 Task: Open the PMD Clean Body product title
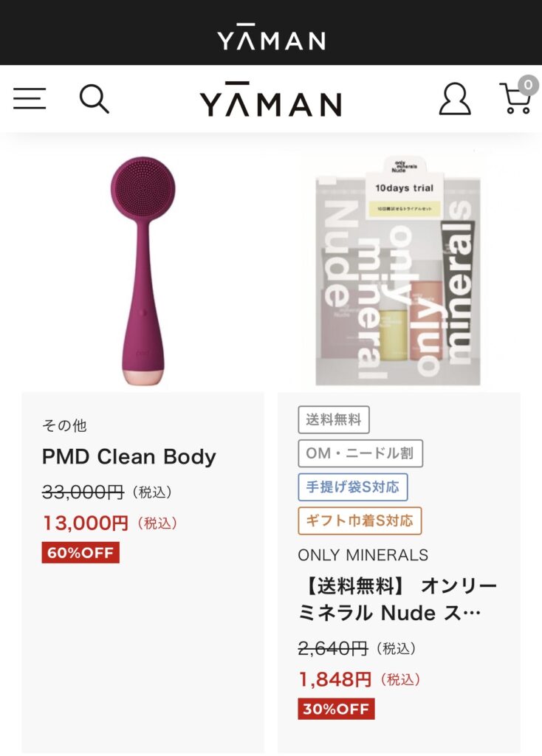pyautogui.click(x=128, y=456)
